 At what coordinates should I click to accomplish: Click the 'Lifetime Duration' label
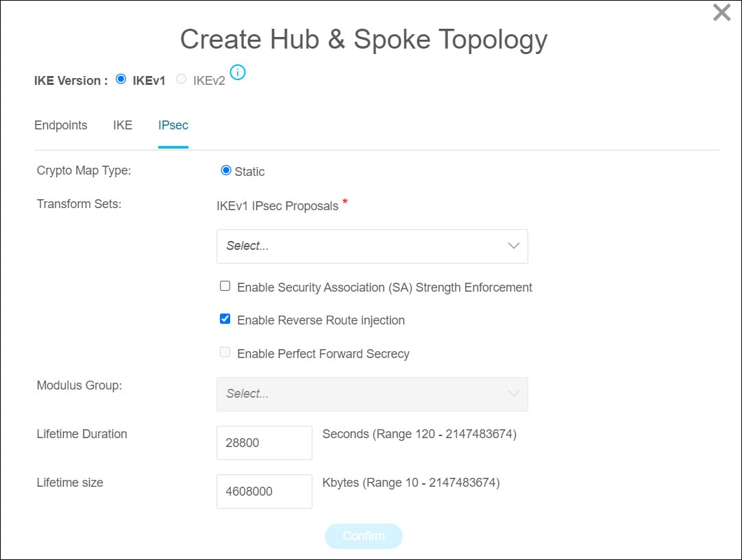[82, 434]
